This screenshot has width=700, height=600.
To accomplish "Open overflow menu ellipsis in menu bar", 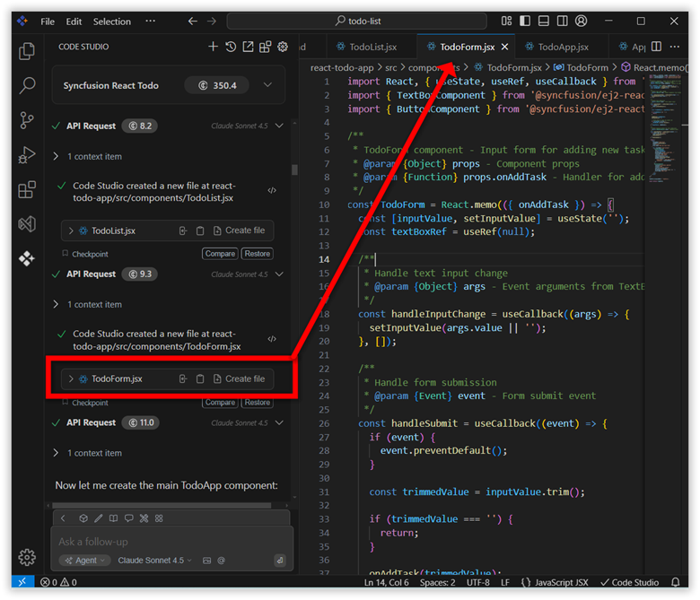I will 151,21.
